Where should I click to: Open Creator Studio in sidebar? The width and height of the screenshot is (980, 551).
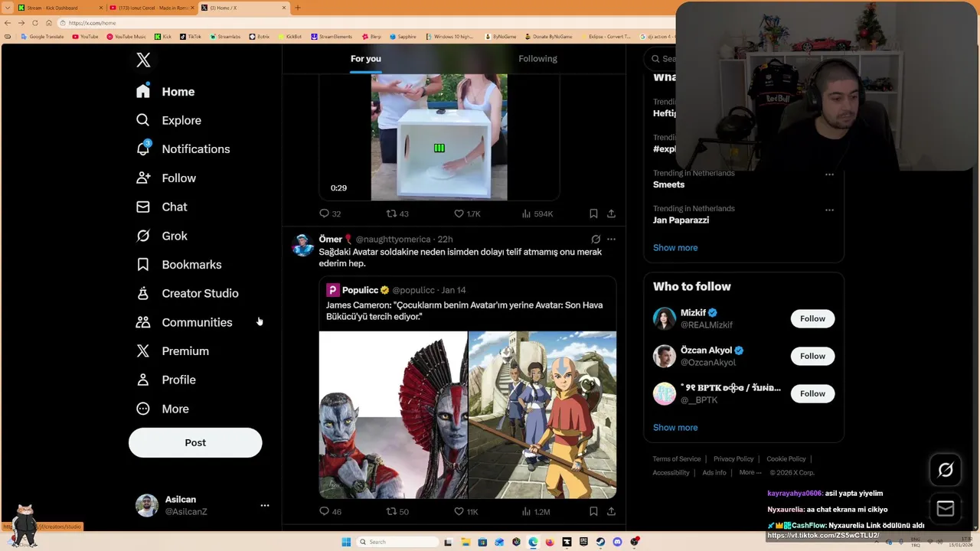coord(187,293)
